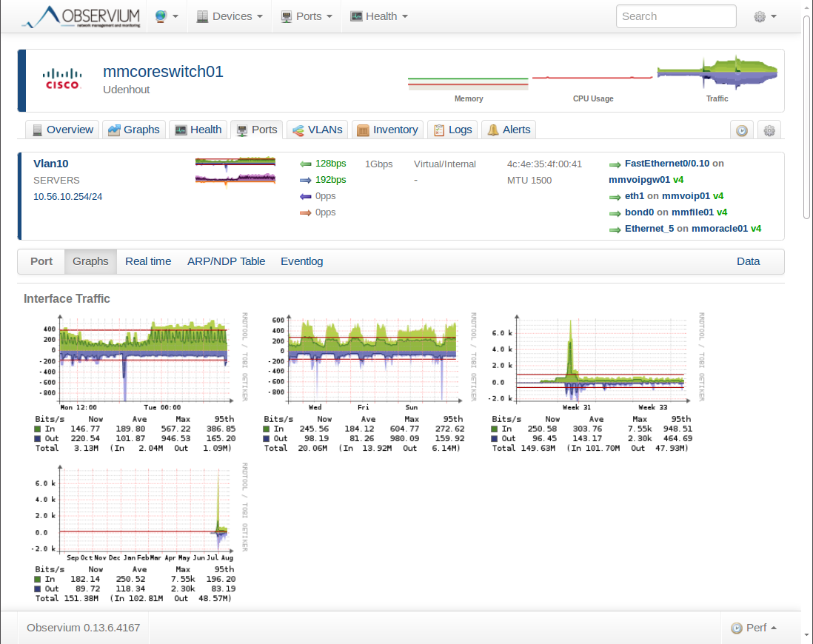Open the Eventlog tab
This screenshot has width=813, height=644.
pyautogui.click(x=302, y=261)
